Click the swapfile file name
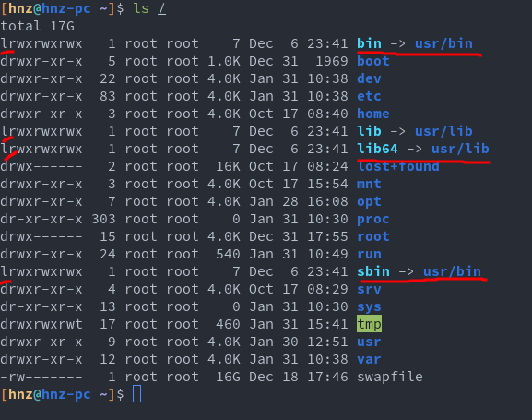The height and width of the screenshot is (420, 532). coord(390,377)
